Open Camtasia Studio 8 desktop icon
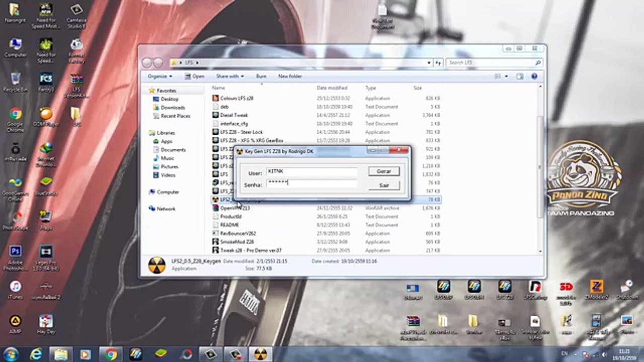644x362 pixels. point(76,16)
